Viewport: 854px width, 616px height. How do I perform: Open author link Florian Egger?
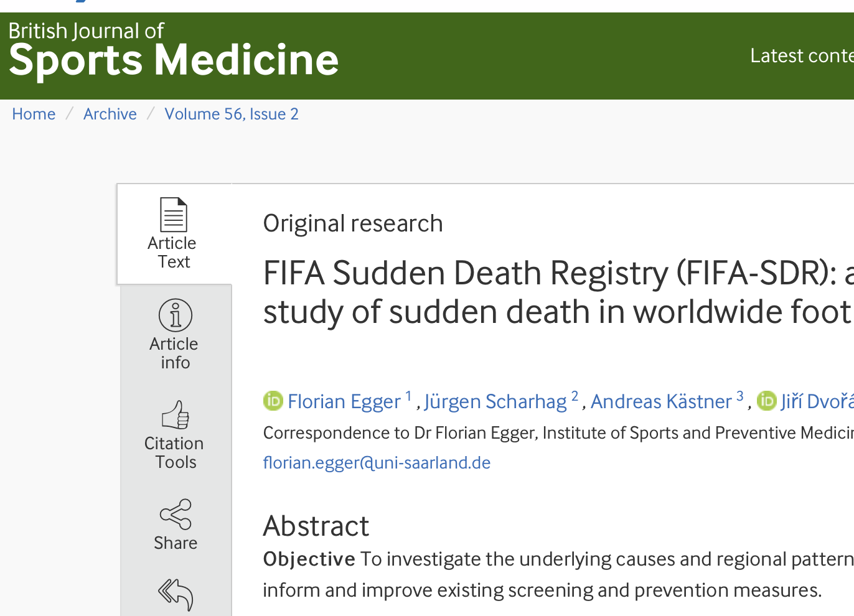344,402
